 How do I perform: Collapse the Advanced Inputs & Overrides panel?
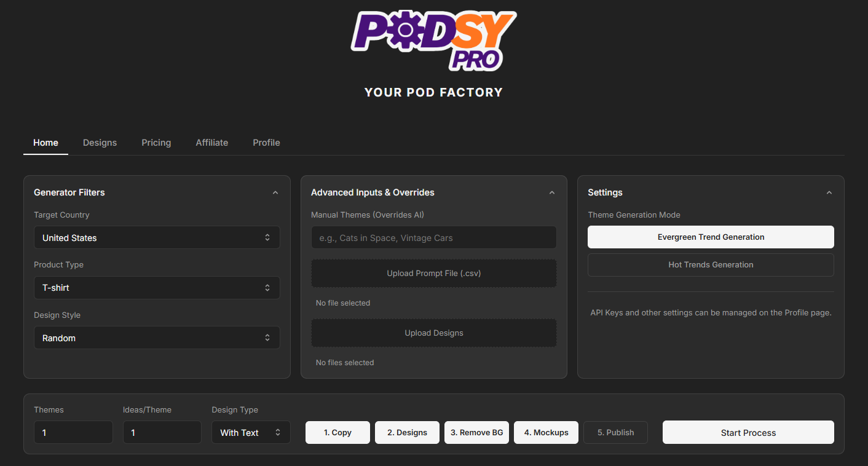point(551,192)
